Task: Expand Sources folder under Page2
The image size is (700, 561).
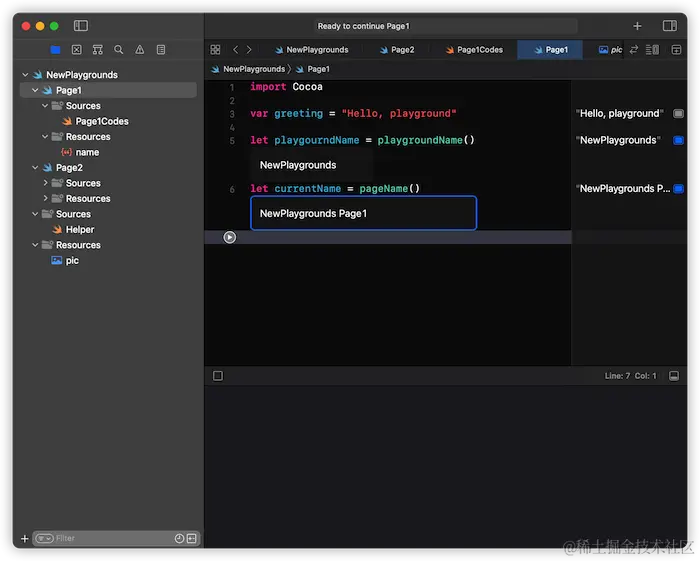Action: pos(45,183)
